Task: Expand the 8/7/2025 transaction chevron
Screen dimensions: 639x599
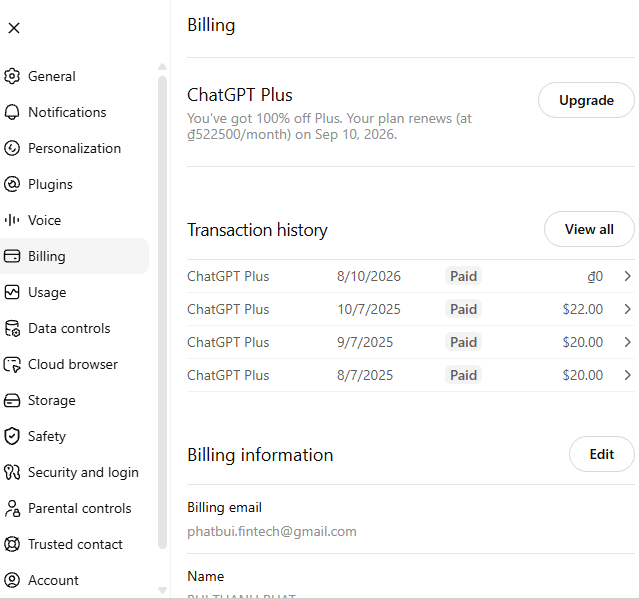Action: 627,375
